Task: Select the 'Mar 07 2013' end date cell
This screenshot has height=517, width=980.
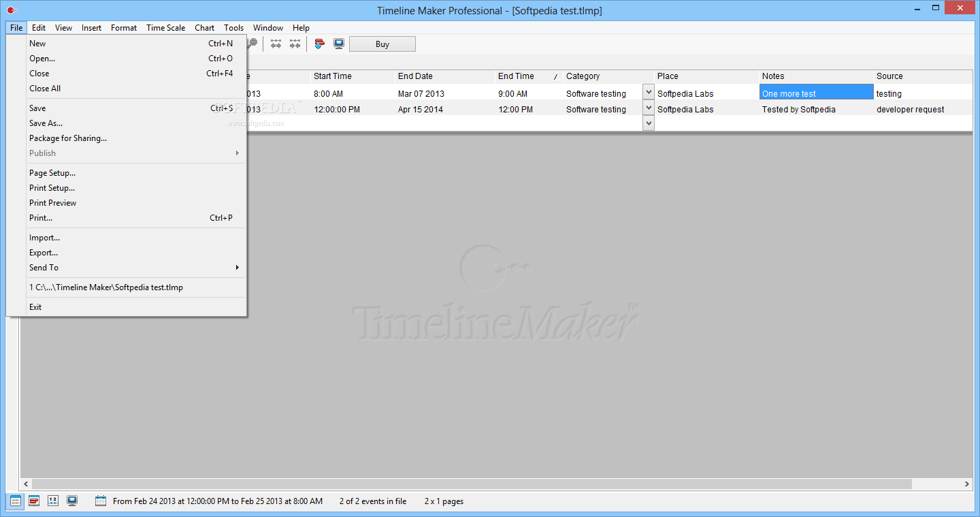Action: pos(445,93)
